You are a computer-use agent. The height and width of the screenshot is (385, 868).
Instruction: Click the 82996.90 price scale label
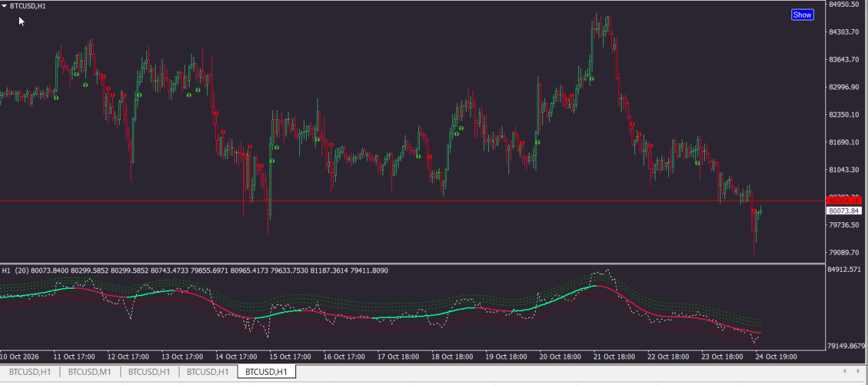(x=844, y=87)
